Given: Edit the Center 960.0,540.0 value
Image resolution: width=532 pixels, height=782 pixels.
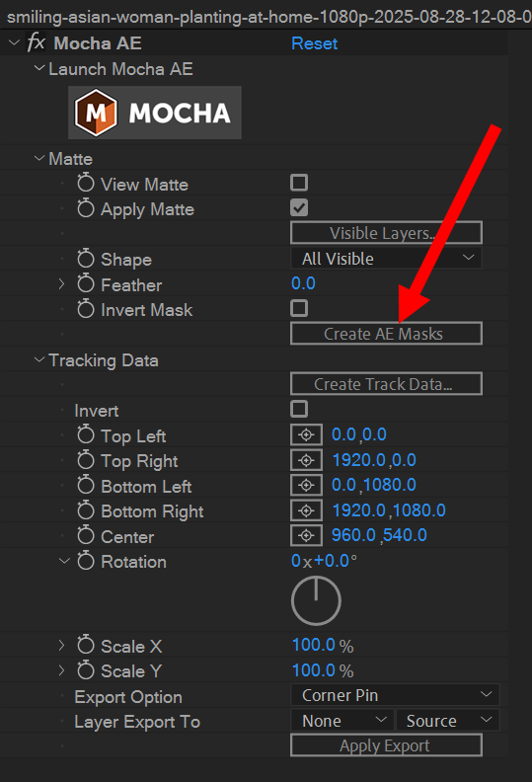Looking at the screenshot, I should point(379,535).
